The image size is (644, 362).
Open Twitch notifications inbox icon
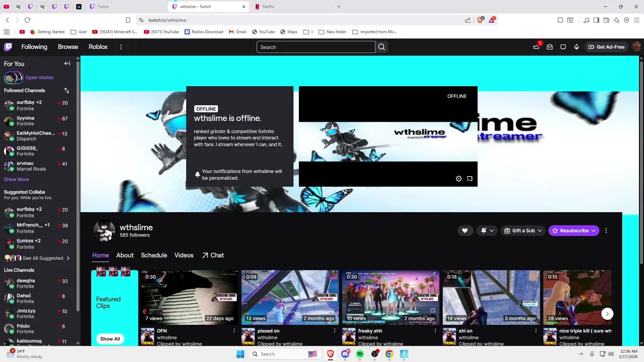pos(550,47)
